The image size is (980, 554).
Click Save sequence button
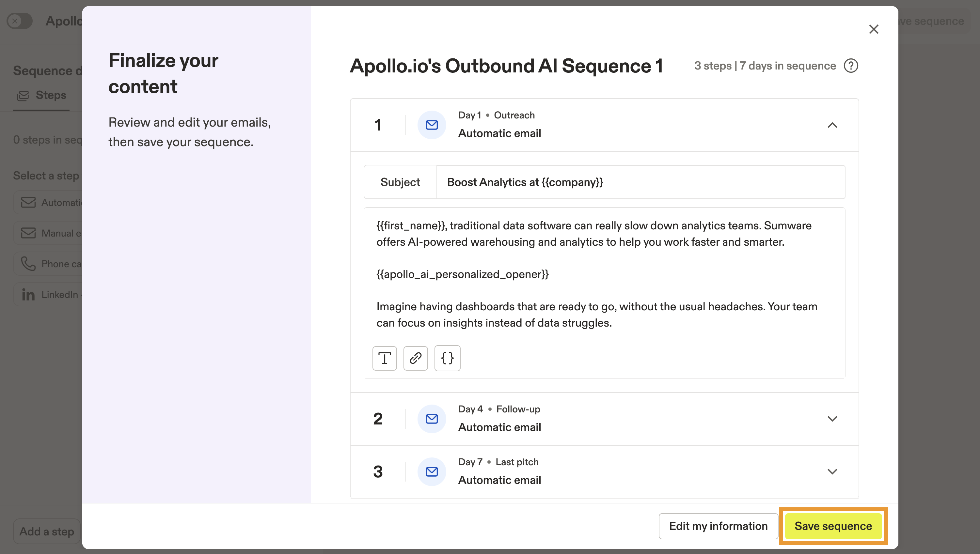pyautogui.click(x=833, y=526)
